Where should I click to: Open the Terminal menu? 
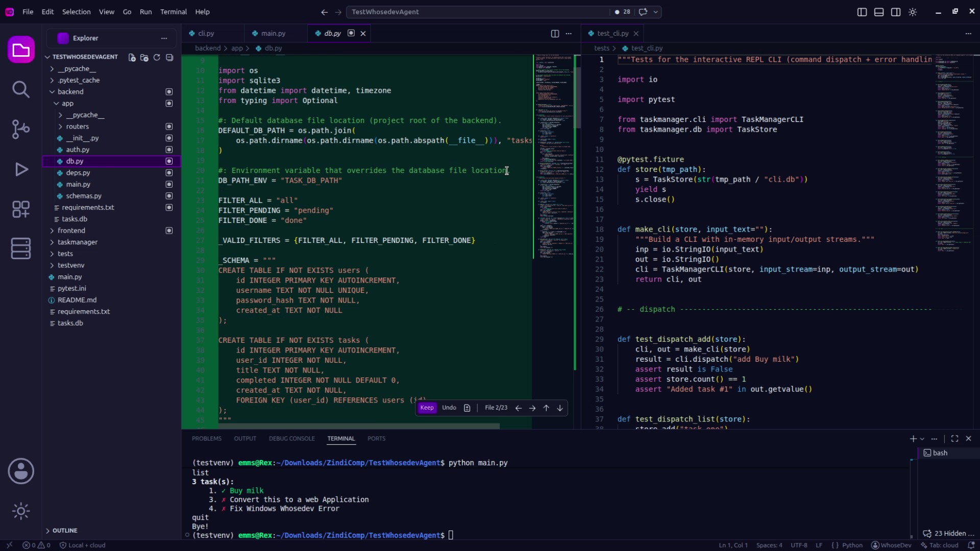(x=174, y=12)
